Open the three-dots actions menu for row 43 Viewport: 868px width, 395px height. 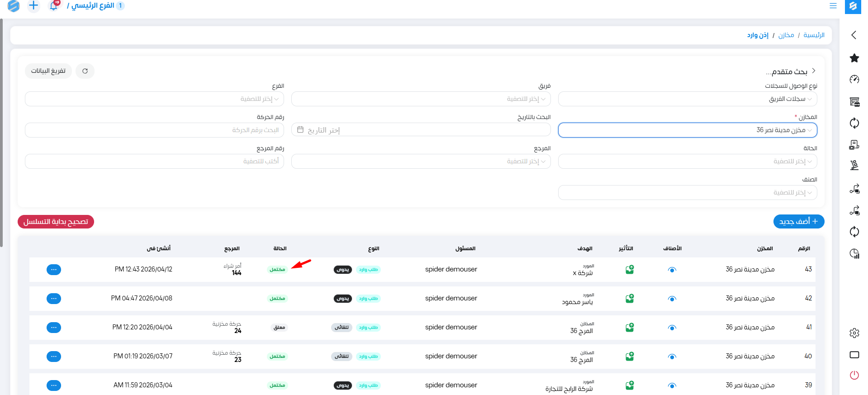click(54, 270)
